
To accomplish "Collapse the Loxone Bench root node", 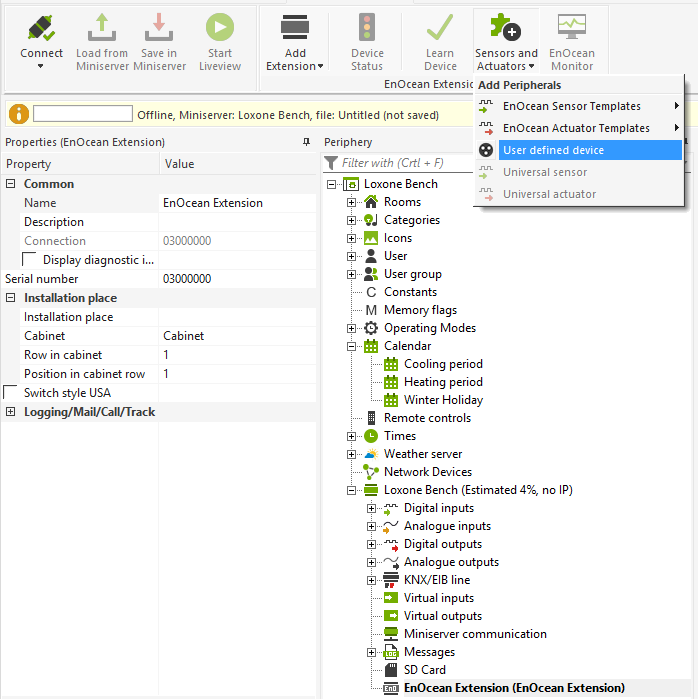I will point(331,184).
